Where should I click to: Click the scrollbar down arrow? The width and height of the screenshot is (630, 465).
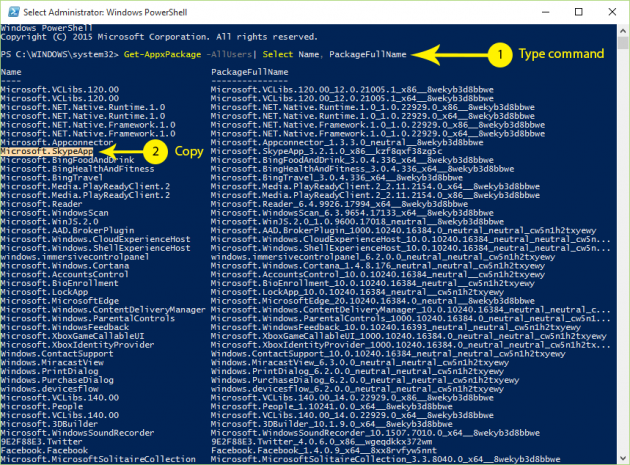(621, 457)
